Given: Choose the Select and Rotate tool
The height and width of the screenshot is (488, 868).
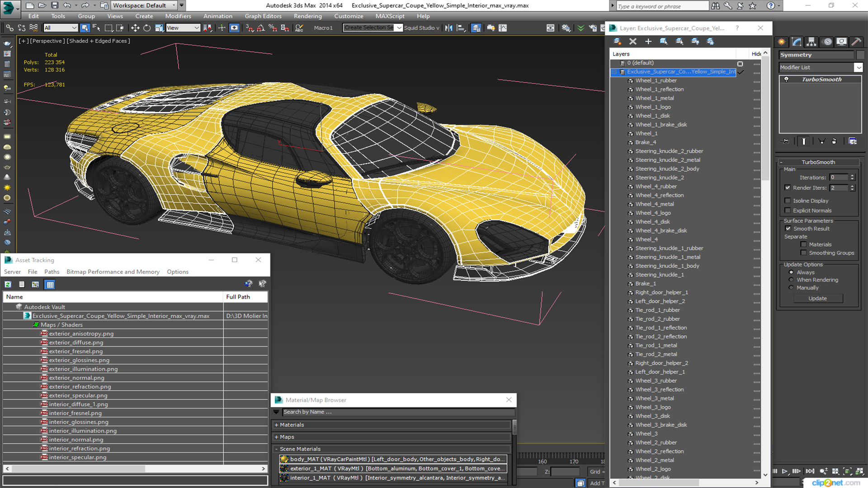Looking at the screenshot, I should point(147,28).
